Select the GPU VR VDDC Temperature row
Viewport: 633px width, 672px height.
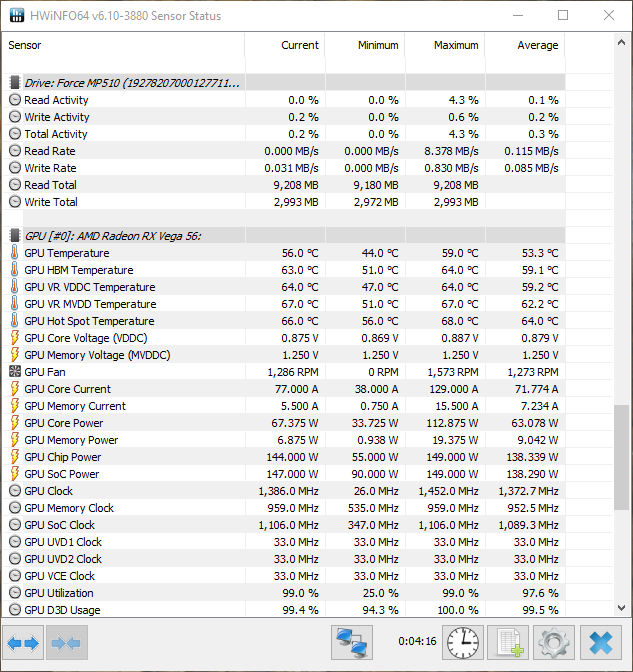pyautogui.click(x=284, y=287)
